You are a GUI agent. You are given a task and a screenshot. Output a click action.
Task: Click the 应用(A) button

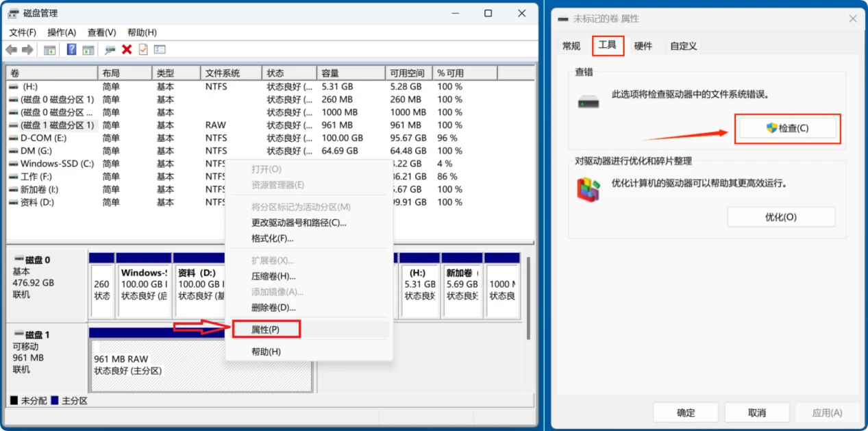tap(828, 412)
